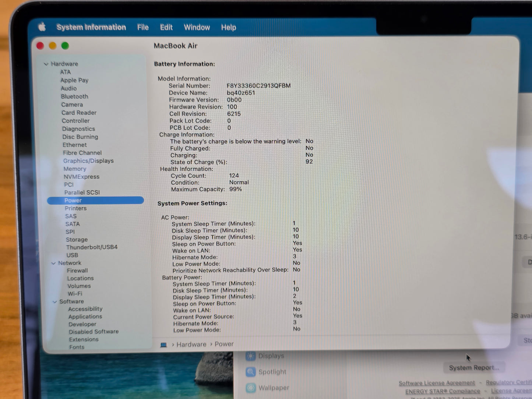Screen dimensions: 532x399
Task: Select Bluetooth in the Hardware list
Action: click(x=74, y=96)
